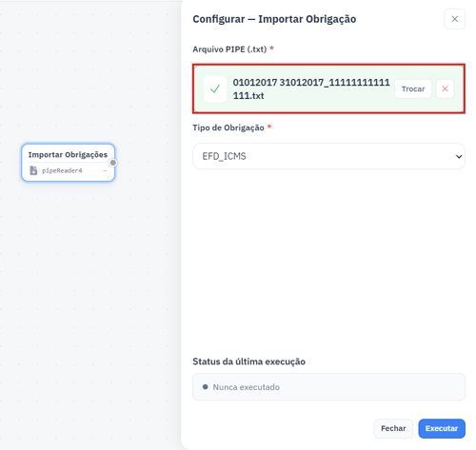Click the Executar button
Viewport: 476px width, 450px height.
tap(442, 428)
